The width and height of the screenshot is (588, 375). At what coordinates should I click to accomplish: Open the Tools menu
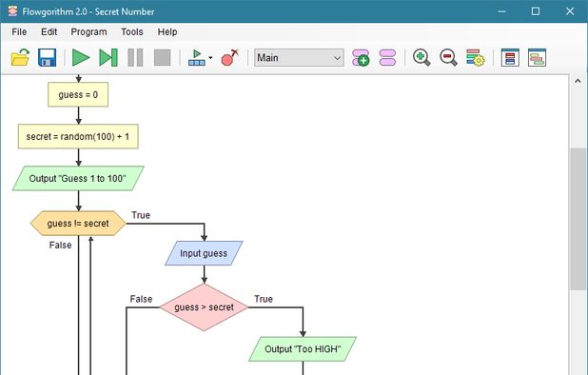132,31
